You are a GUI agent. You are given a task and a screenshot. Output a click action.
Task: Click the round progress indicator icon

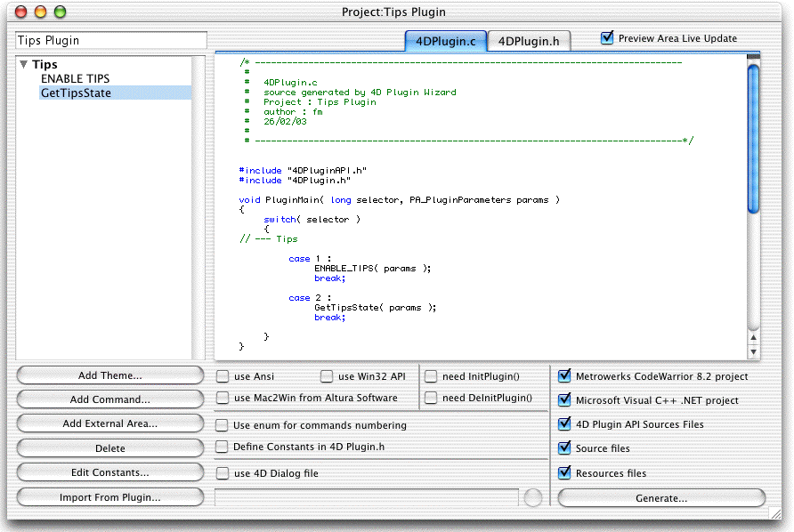coord(533,498)
